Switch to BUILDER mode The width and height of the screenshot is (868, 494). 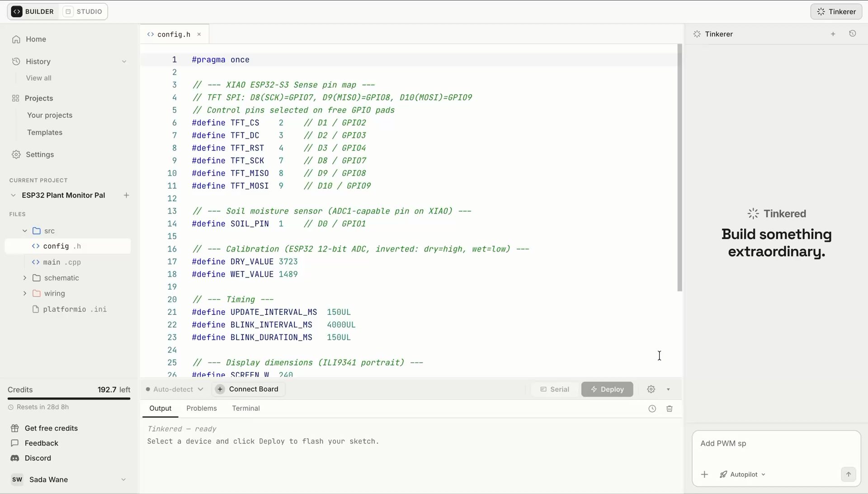click(33, 11)
